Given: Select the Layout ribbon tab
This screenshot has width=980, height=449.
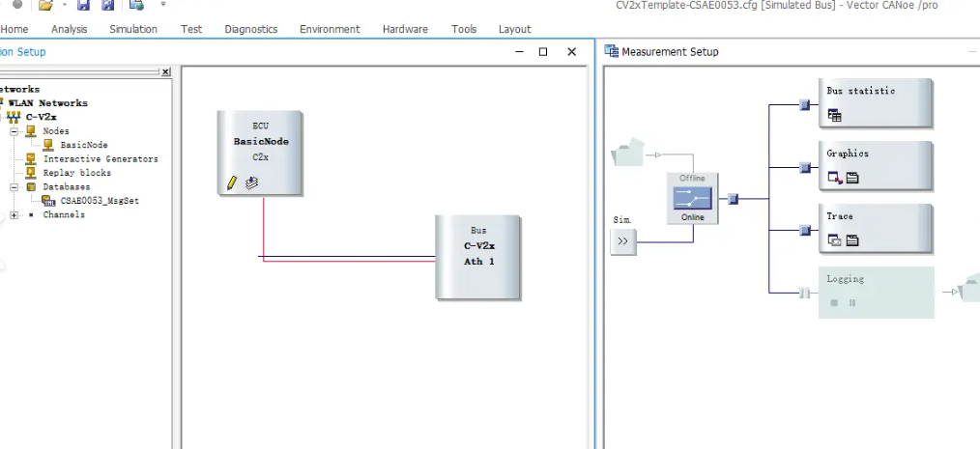Looking at the screenshot, I should point(515,29).
